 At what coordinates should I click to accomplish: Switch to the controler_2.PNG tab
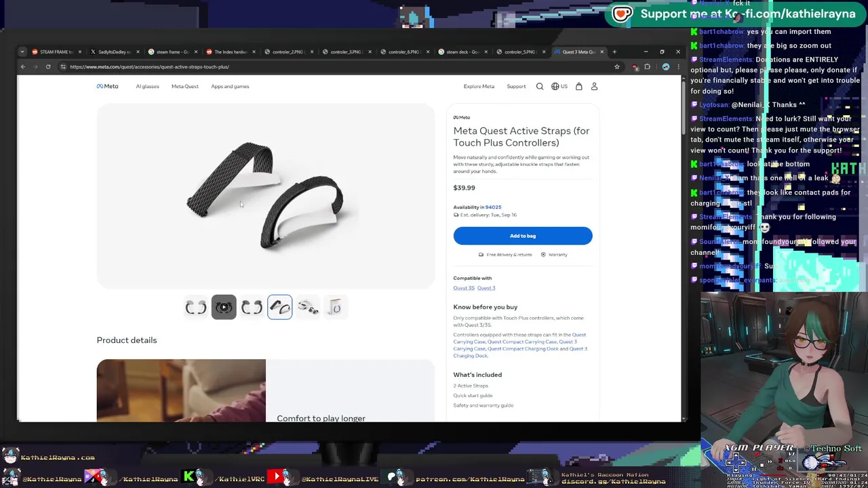tap(288, 52)
